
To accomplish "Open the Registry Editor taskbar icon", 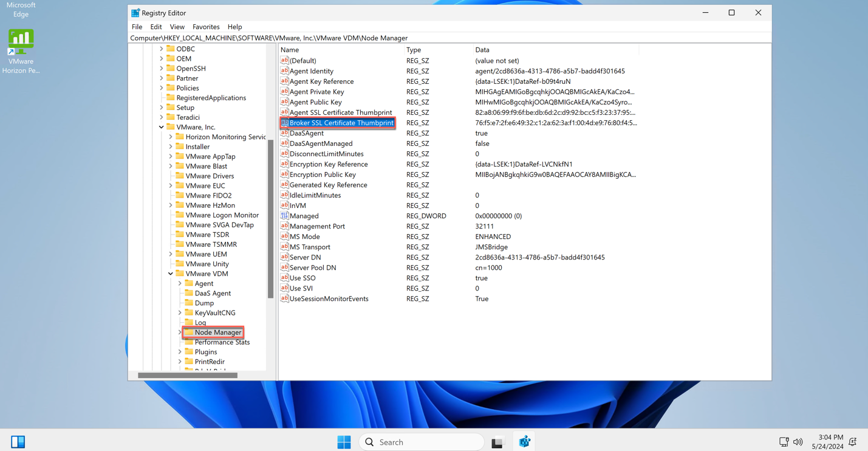I will pyautogui.click(x=524, y=442).
